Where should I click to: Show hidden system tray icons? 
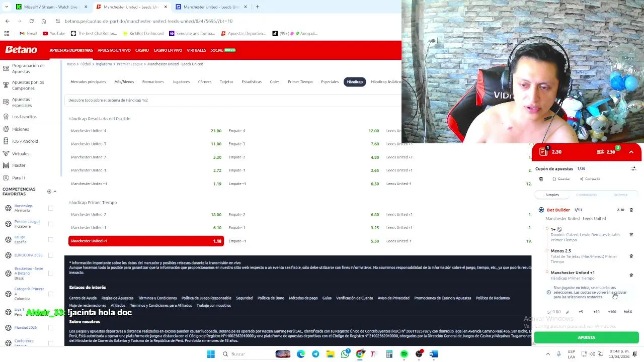548,354
